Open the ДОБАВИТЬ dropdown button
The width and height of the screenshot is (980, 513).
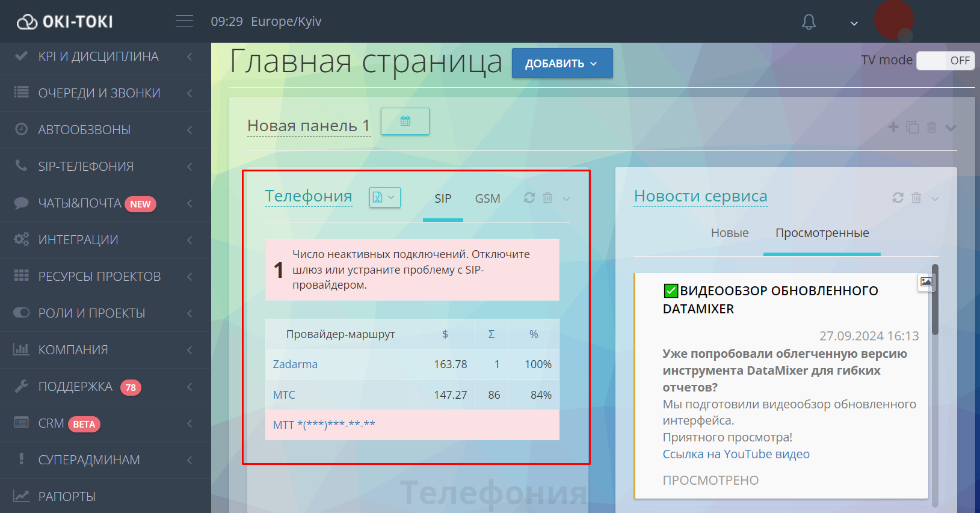tap(562, 63)
